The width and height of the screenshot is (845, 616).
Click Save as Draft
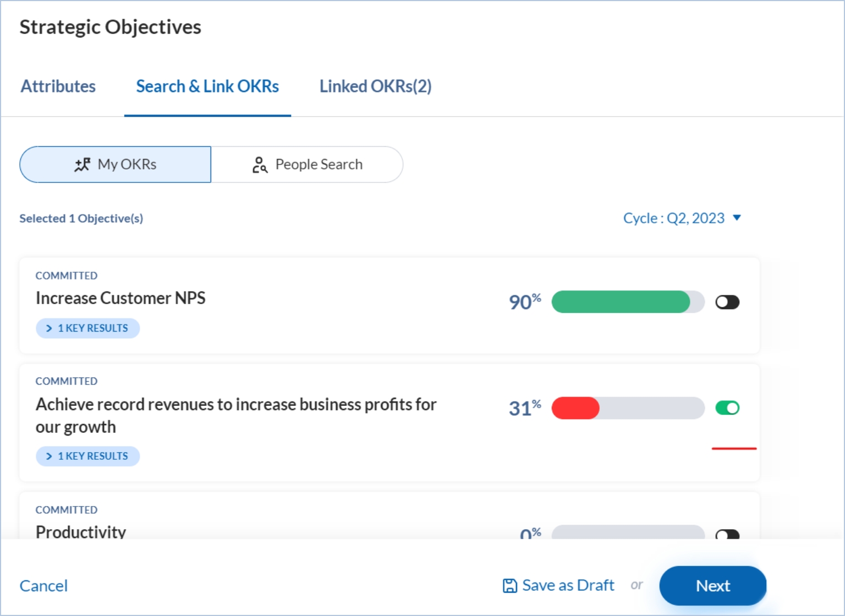(x=568, y=586)
